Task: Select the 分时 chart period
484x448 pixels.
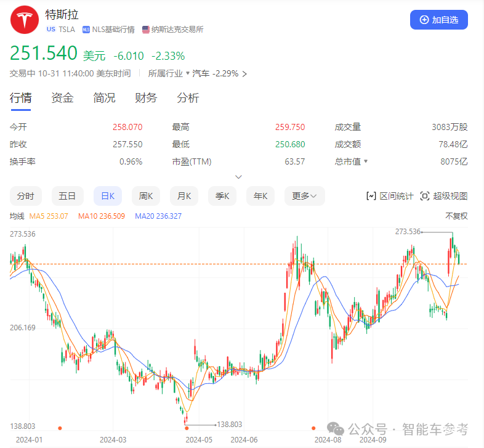Action: tap(26, 196)
